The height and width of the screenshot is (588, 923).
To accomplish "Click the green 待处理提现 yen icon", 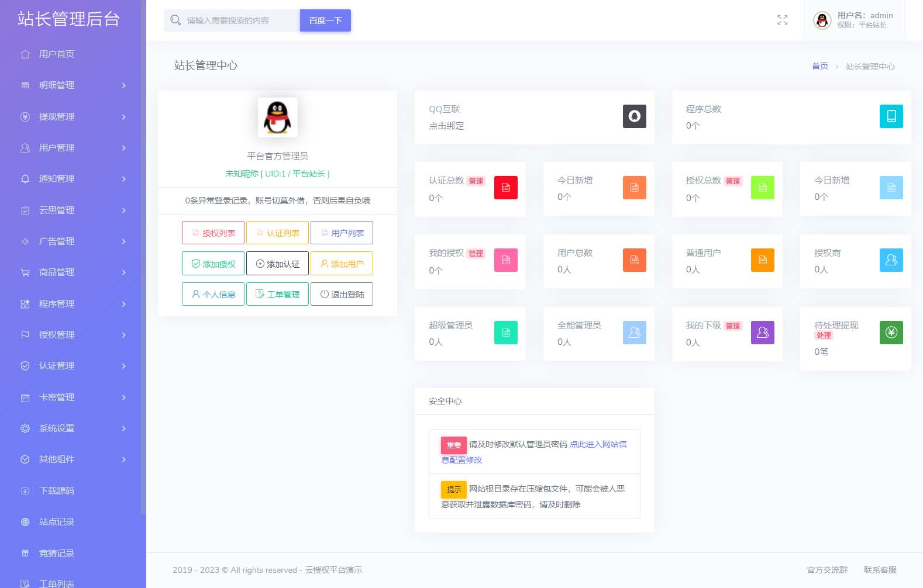I will [x=891, y=333].
